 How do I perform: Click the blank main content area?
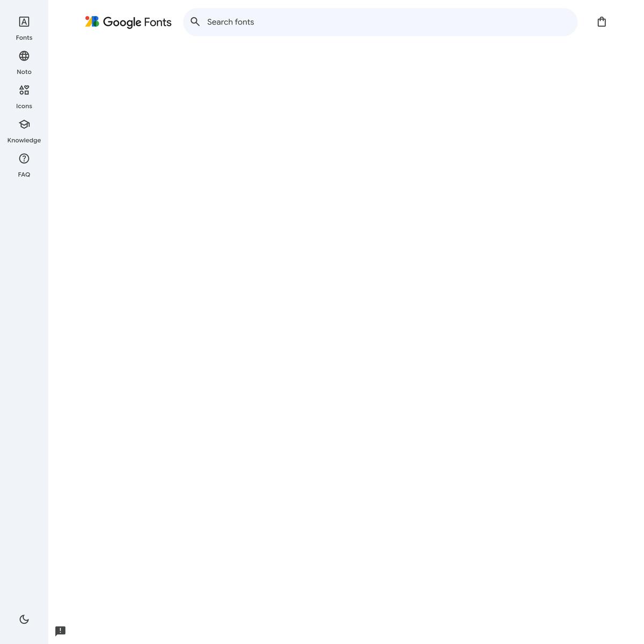coord(343,322)
